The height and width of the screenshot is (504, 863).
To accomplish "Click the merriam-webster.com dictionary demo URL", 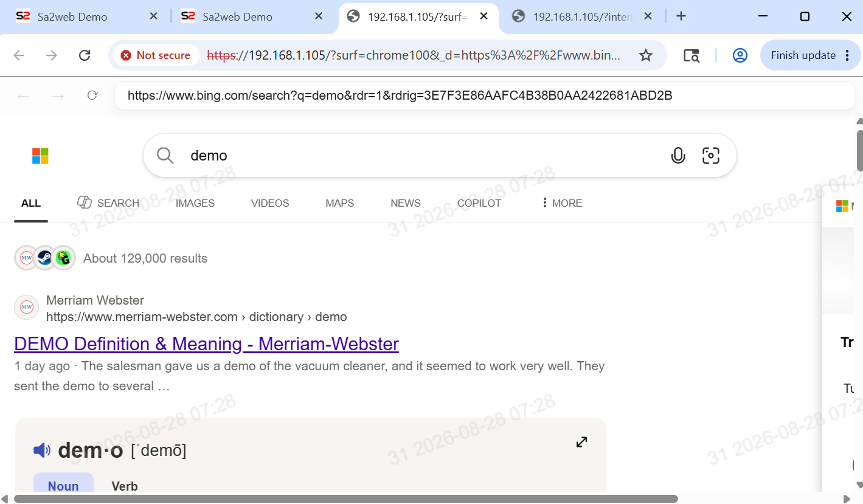I will tap(196, 317).
